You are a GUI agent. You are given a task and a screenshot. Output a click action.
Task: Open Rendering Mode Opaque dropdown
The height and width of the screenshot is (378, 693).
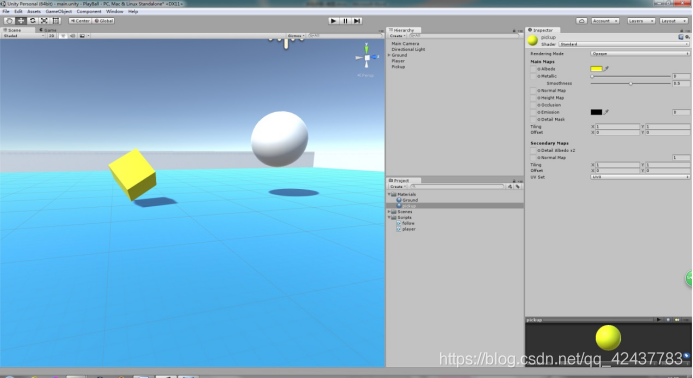coord(640,53)
